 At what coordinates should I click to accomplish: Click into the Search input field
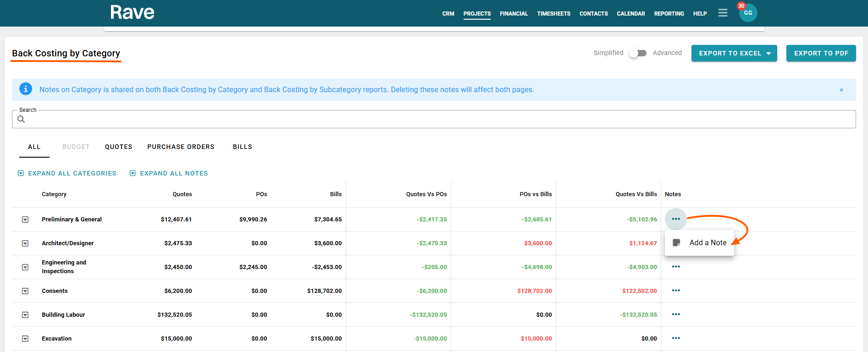click(433, 120)
